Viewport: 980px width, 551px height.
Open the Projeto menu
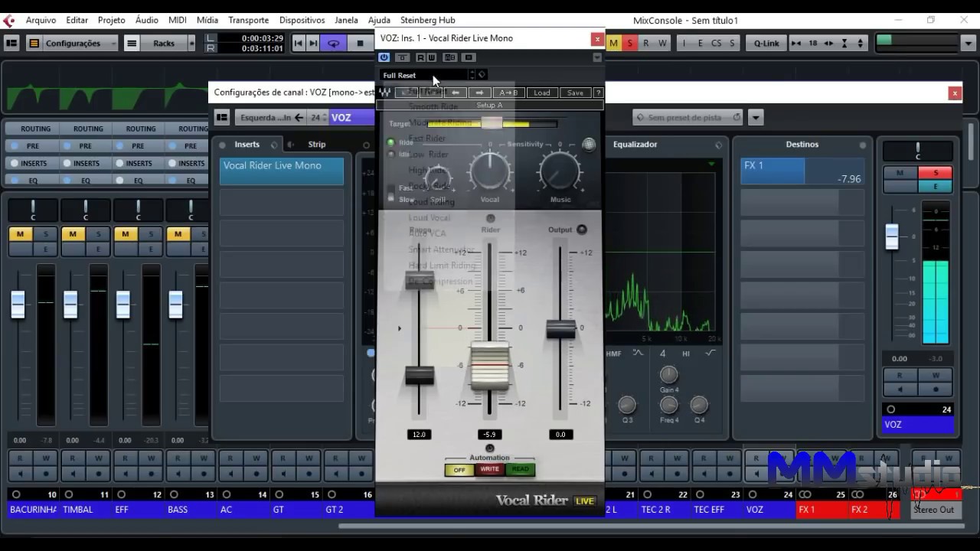[x=111, y=21]
